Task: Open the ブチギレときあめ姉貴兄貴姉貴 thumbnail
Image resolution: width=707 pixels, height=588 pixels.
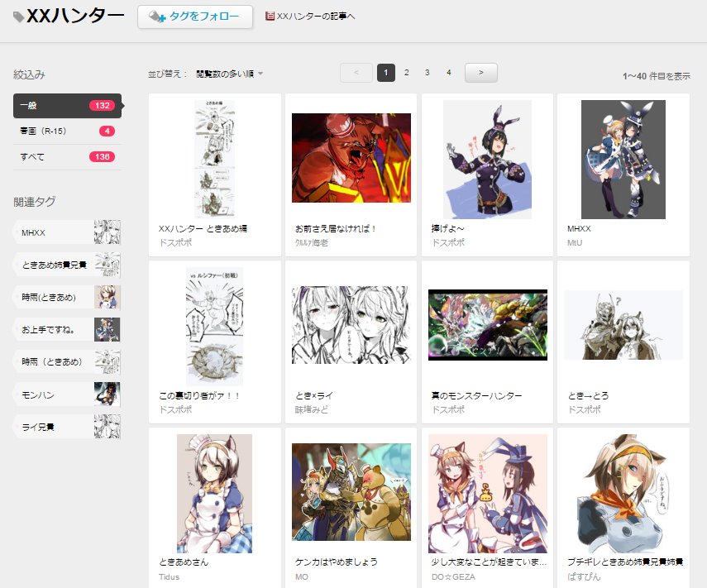Action: point(623,493)
